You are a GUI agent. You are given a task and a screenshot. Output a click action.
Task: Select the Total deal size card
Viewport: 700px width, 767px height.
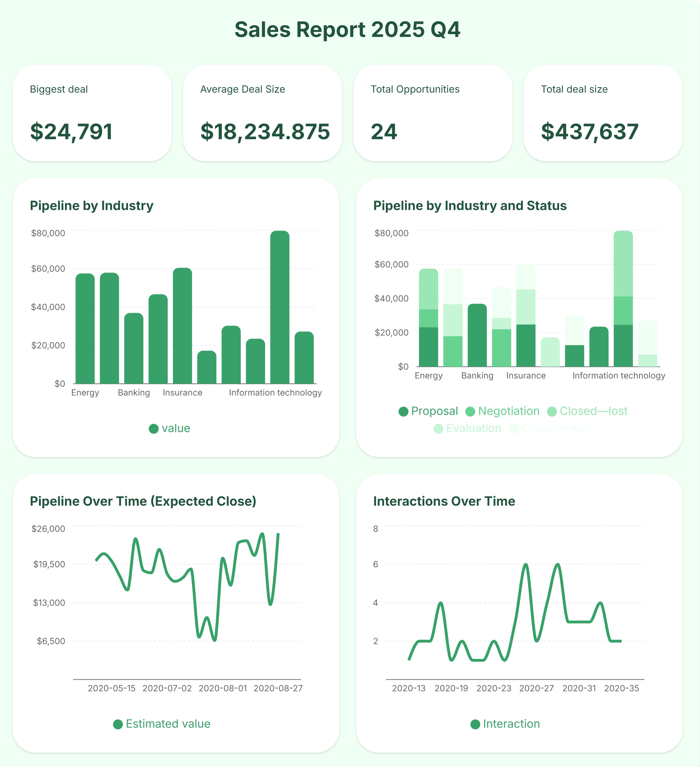point(603,113)
